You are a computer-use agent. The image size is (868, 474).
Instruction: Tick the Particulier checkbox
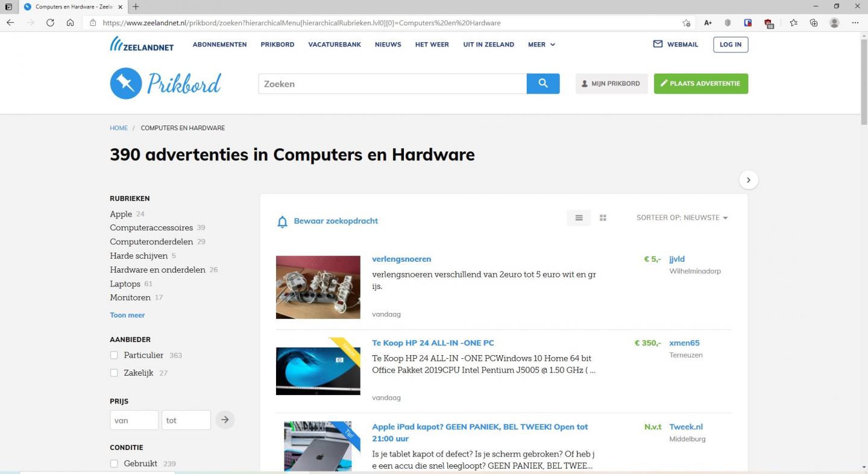tap(114, 355)
